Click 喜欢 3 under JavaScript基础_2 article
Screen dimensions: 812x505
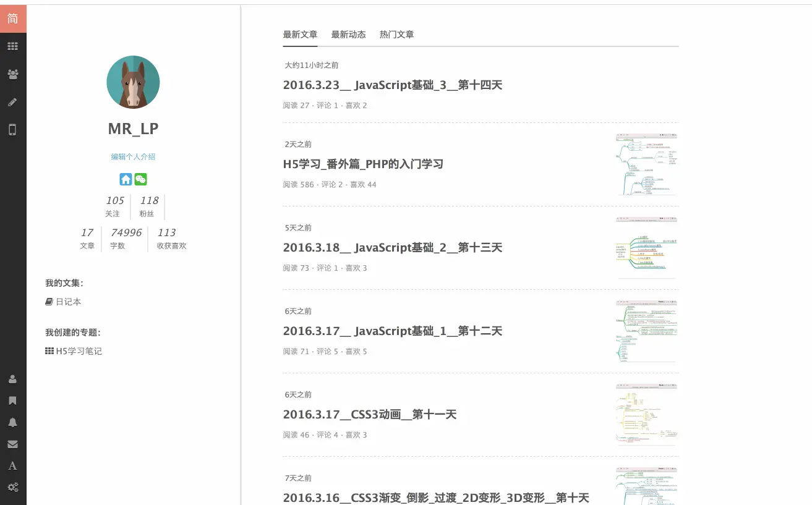click(356, 268)
